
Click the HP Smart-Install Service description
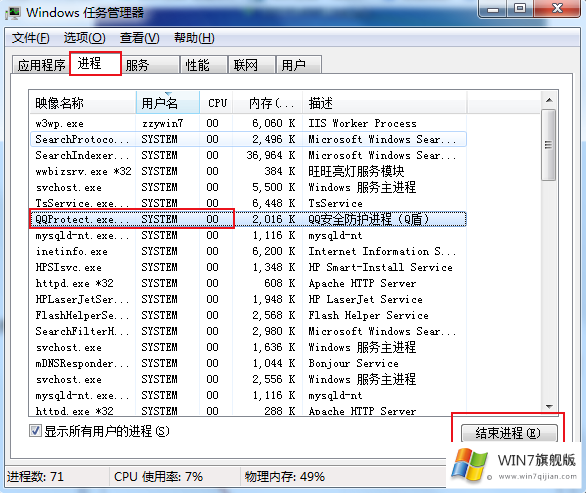(380, 267)
